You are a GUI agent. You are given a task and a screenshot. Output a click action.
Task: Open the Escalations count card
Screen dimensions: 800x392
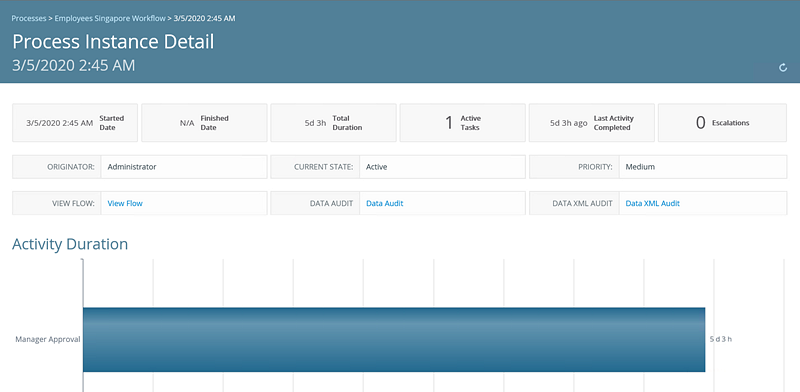[x=722, y=123]
